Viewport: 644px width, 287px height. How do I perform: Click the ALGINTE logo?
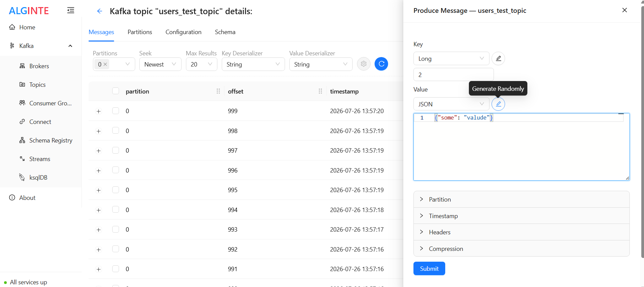[x=29, y=11]
